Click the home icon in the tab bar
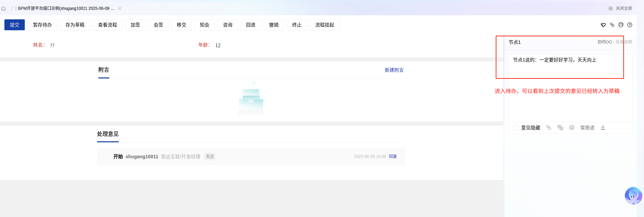 pos(3,8)
